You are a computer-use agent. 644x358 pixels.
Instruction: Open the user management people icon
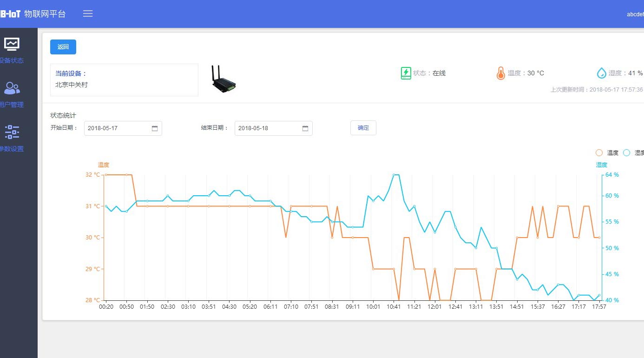click(x=12, y=88)
